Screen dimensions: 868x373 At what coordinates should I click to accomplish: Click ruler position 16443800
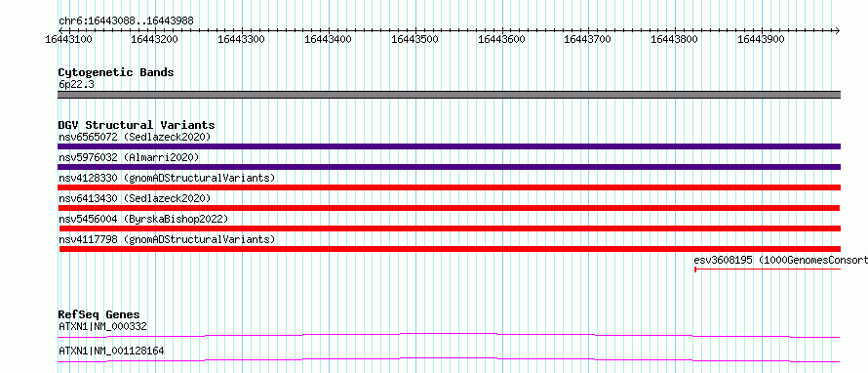coord(674,39)
